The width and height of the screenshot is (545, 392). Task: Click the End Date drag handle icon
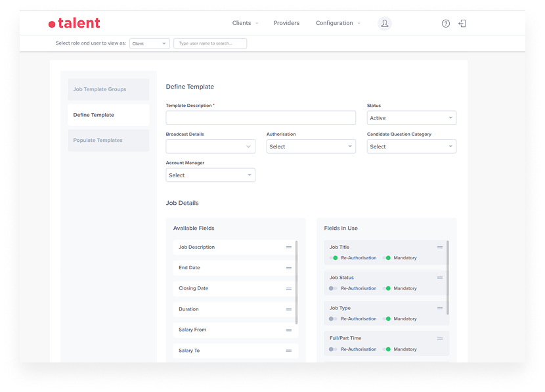289,268
